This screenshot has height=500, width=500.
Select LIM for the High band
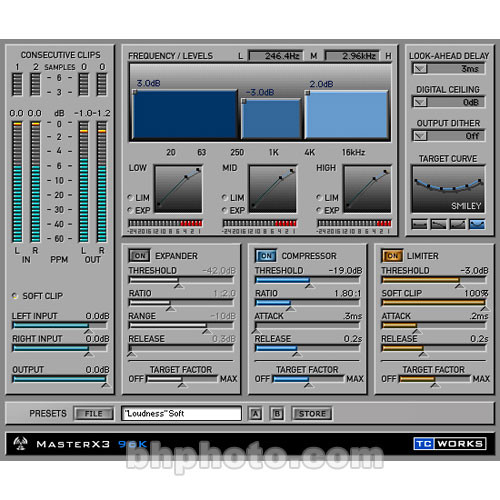[319, 198]
